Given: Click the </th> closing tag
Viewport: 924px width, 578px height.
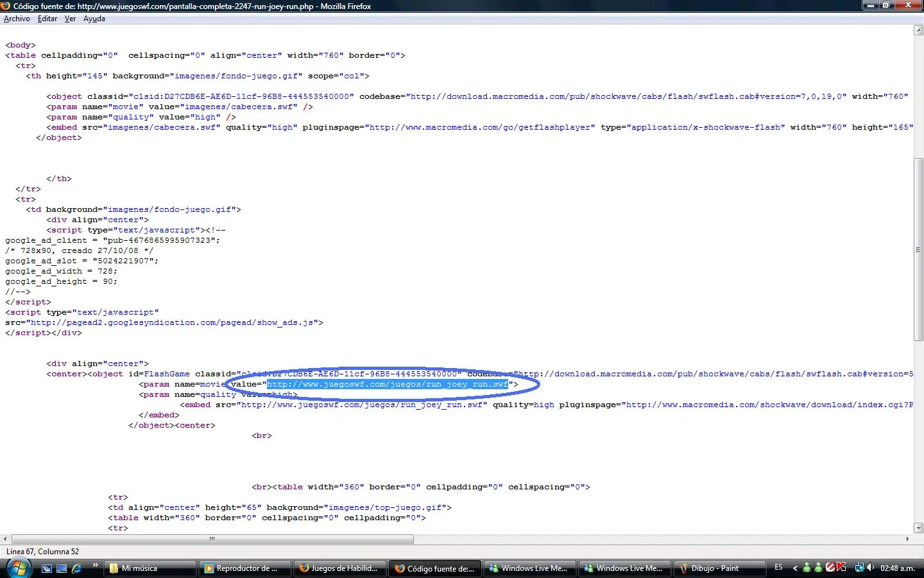Looking at the screenshot, I should pyautogui.click(x=59, y=179).
